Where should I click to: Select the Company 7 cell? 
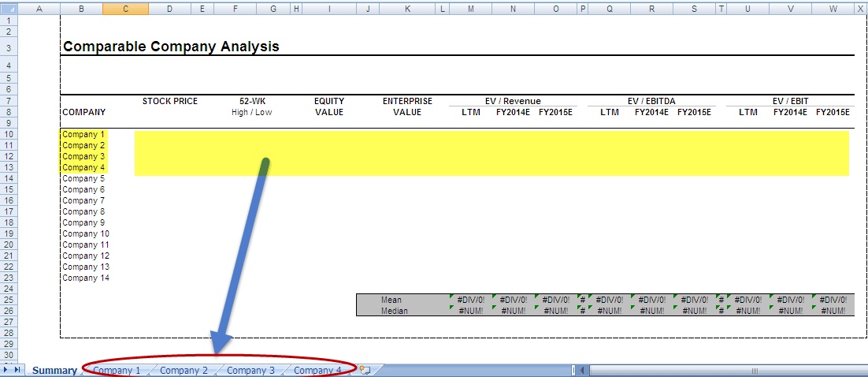[84, 200]
